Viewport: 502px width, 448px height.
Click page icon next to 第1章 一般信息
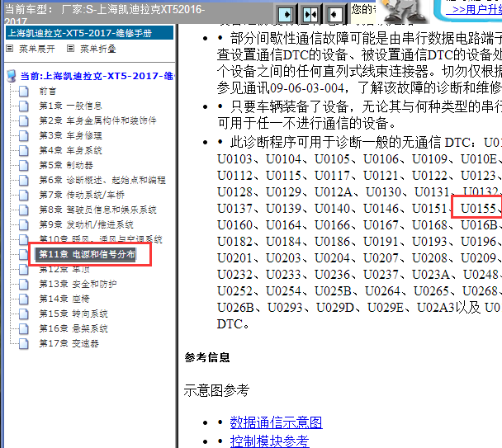pos(24,106)
